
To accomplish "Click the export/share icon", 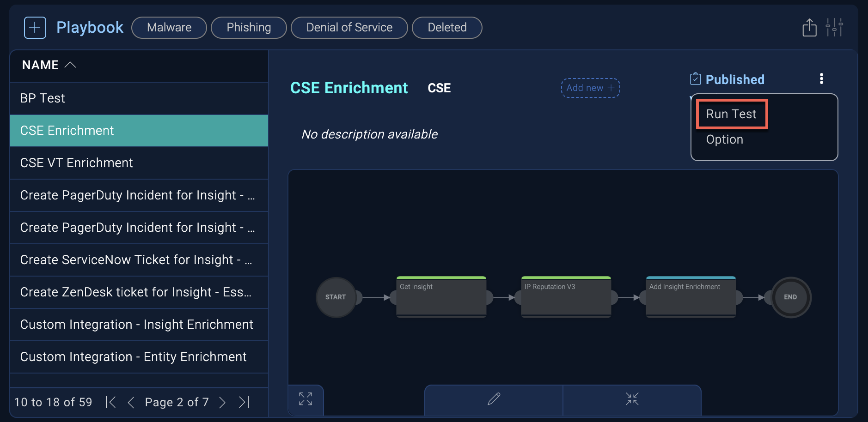I will click(x=809, y=28).
